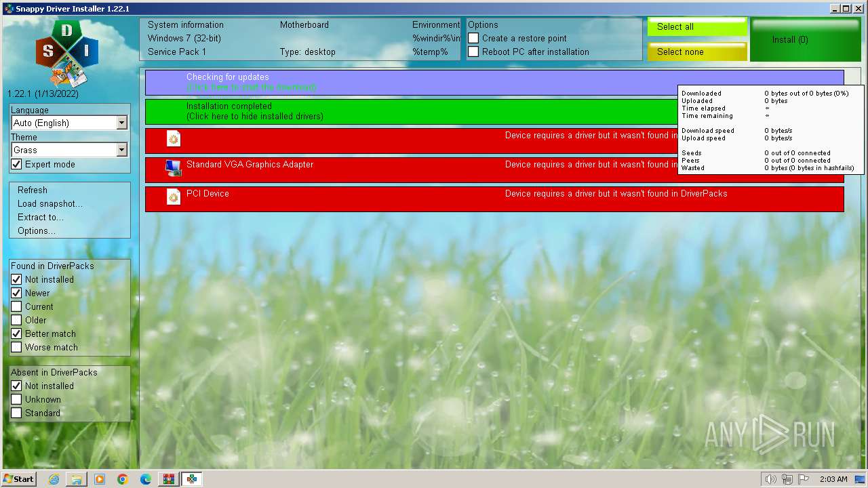Image resolution: width=868 pixels, height=488 pixels.
Task: Click Load snapshot... option
Action: [50, 204]
